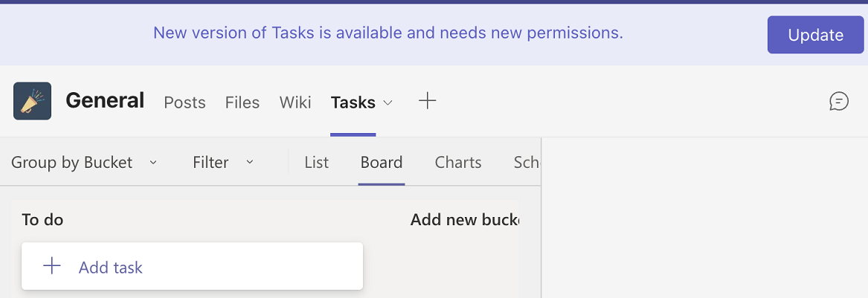Click the team avatar party icon
868x298 pixels.
coord(32,101)
